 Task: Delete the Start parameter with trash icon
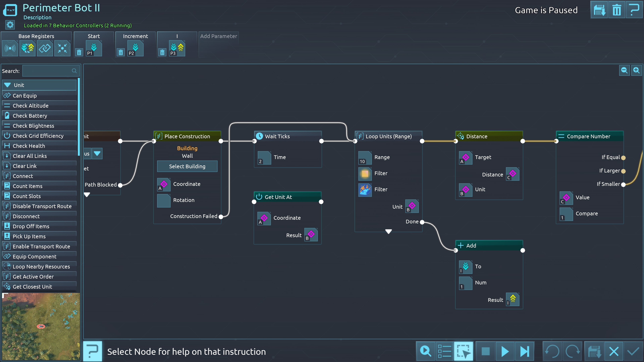coord(79,52)
